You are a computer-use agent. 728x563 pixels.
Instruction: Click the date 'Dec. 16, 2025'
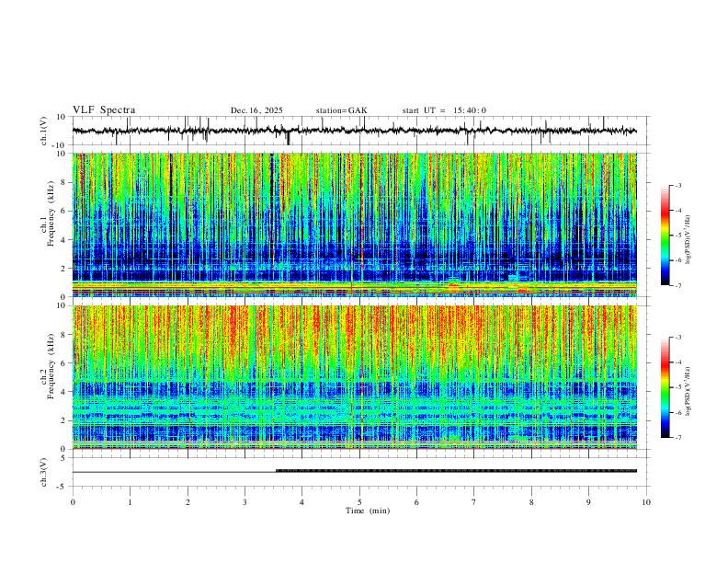pos(256,110)
